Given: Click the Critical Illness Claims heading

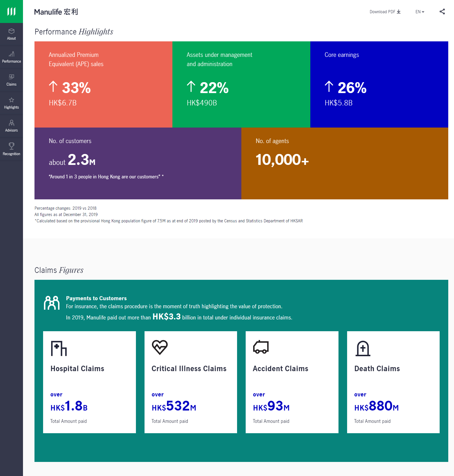Looking at the screenshot, I should (x=189, y=369).
